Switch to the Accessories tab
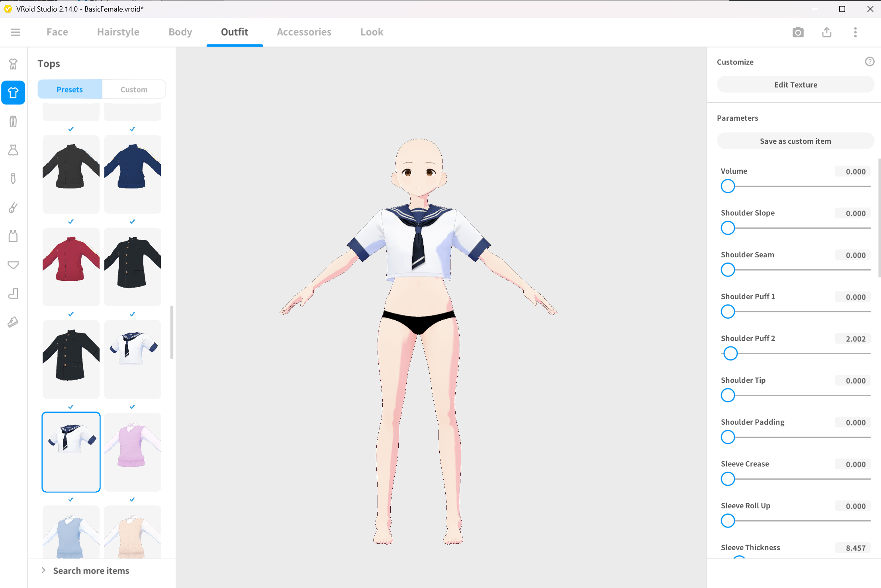 (x=304, y=32)
